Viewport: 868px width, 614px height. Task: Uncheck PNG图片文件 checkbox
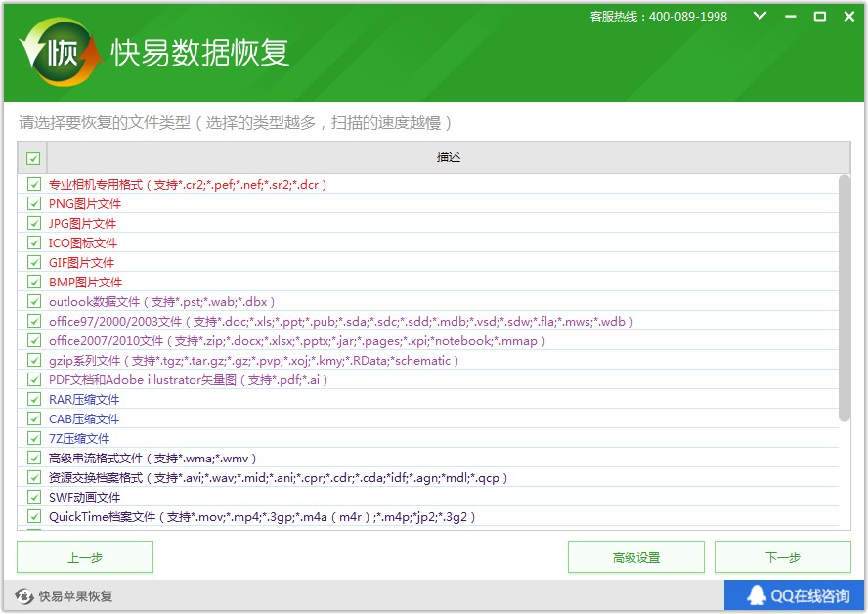tap(34, 204)
